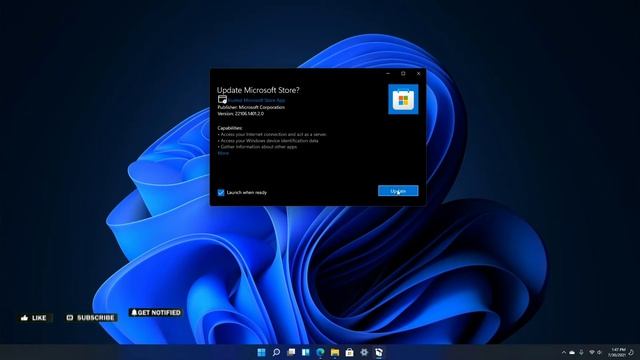Viewport: 640px width, 360px height.
Task: Open Settings gear from taskbar
Action: point(364,352)
